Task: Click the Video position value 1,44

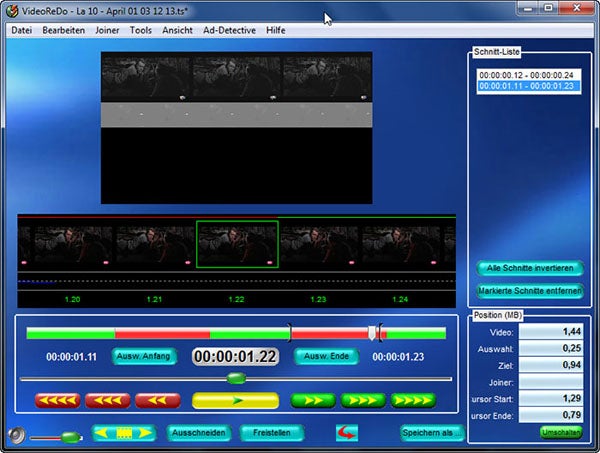Action: [x=551, y=331]
